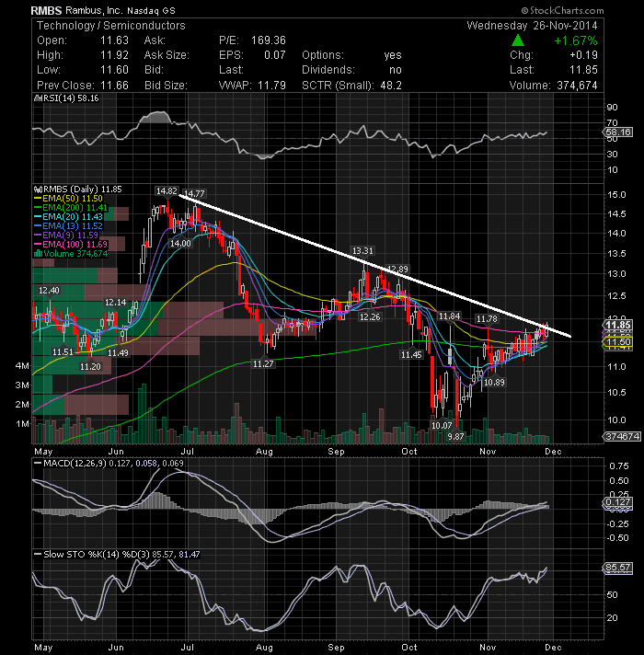Click the volume bars icon in legend
This screenshot has height=655, width=644.
tap(38, 254)
